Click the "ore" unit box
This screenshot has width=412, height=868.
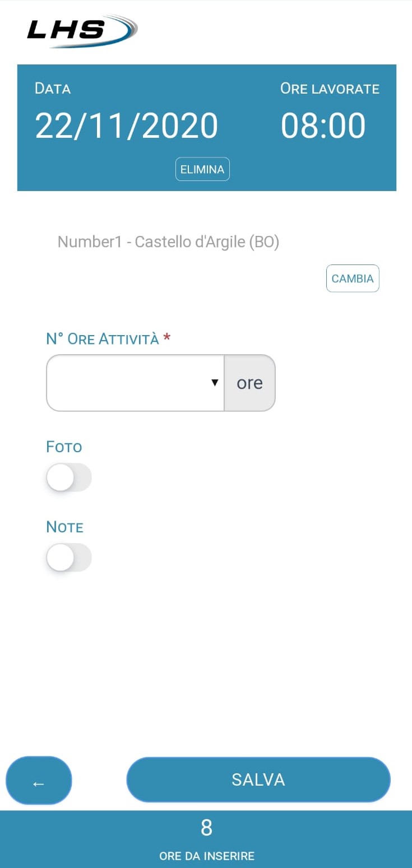249,383
